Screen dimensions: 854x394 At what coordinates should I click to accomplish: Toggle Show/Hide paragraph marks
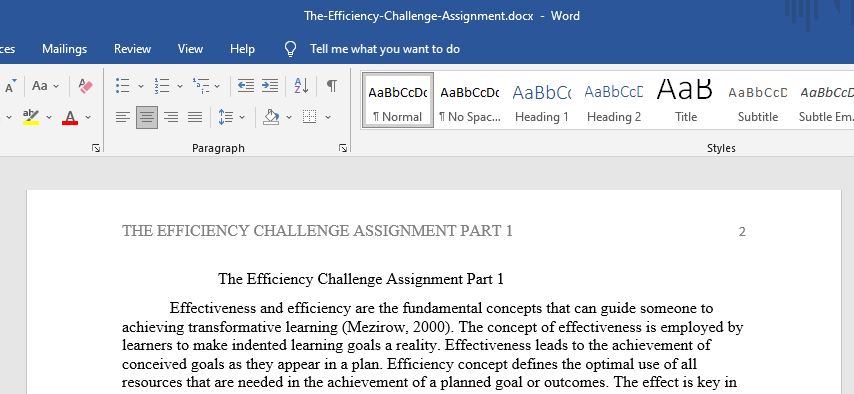click(x=332, y=86)
